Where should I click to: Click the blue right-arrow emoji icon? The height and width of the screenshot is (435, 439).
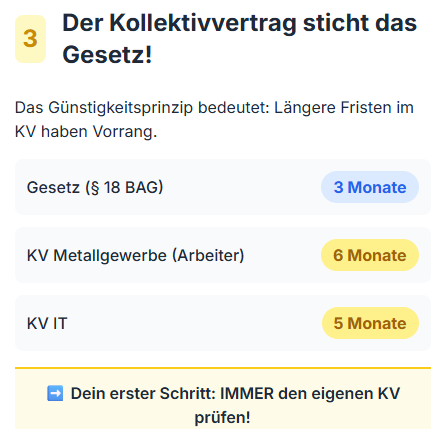(x=55, y=393)
